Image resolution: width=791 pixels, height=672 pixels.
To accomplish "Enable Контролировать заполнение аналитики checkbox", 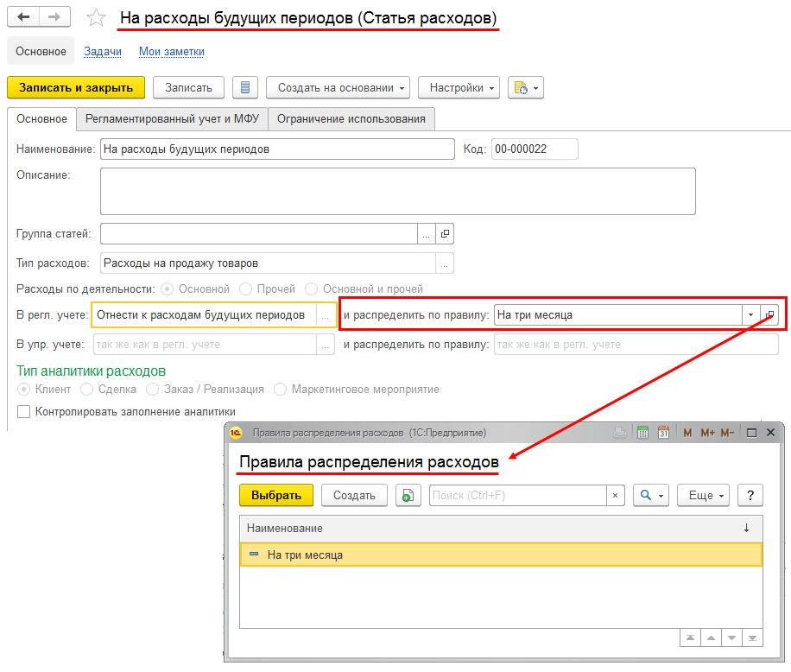I will click(x=24, y=412).
